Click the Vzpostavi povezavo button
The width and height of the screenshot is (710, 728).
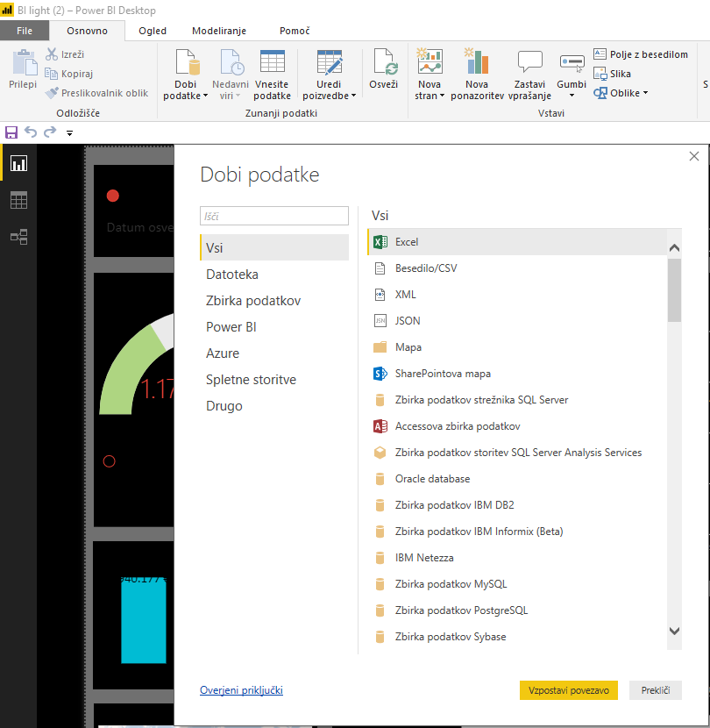click(569, 690)
